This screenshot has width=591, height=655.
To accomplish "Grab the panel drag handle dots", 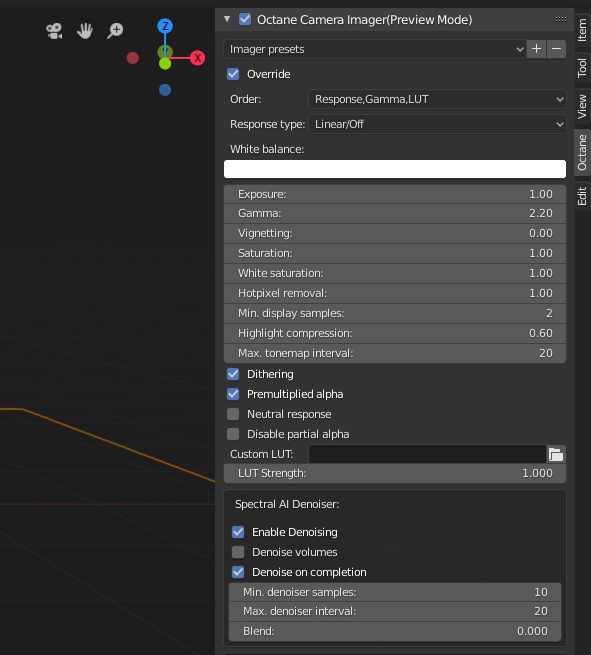I will coord(561,19).
